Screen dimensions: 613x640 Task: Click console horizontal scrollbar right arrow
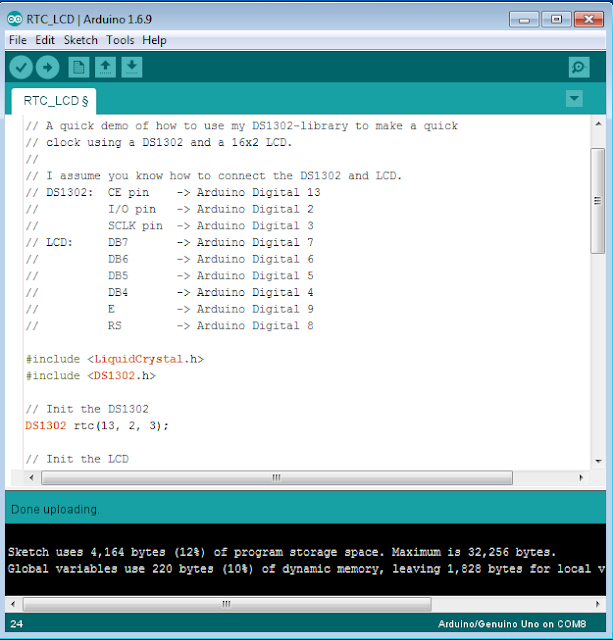(x=598, y=604)
